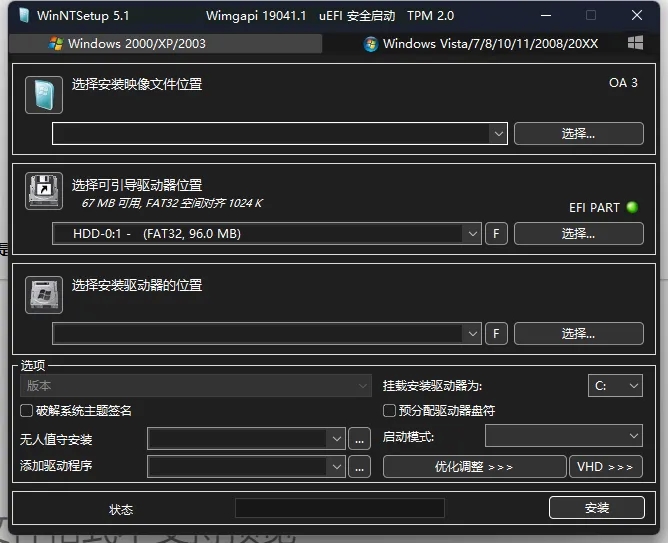Image resolution: width=668 pixels, height=543 pixels.
Task: Enable 破解系统主题签名 checkbox
Action: (x=26, y=411)
